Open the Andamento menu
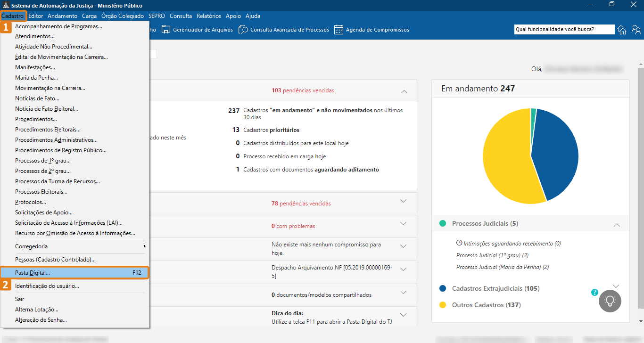Image resolution: width=644 pixels, height=343 pixels. pos(63,16)
